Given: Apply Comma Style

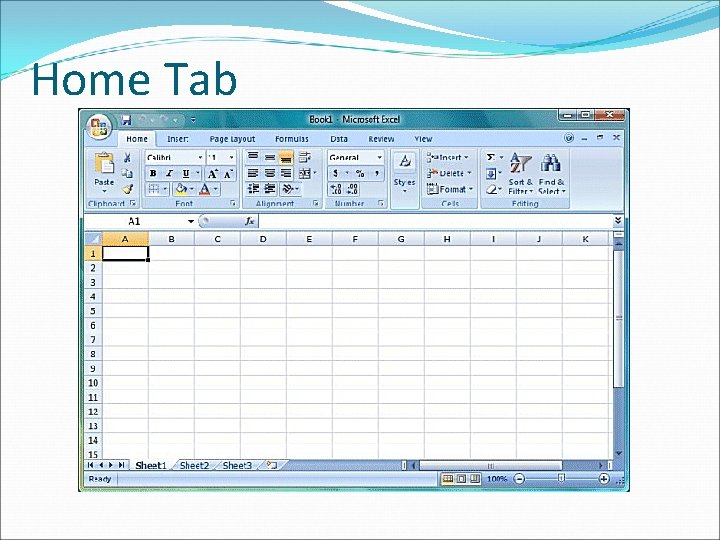Looking at the screenshot, I should pyautogui.click(x=377, y=173).
